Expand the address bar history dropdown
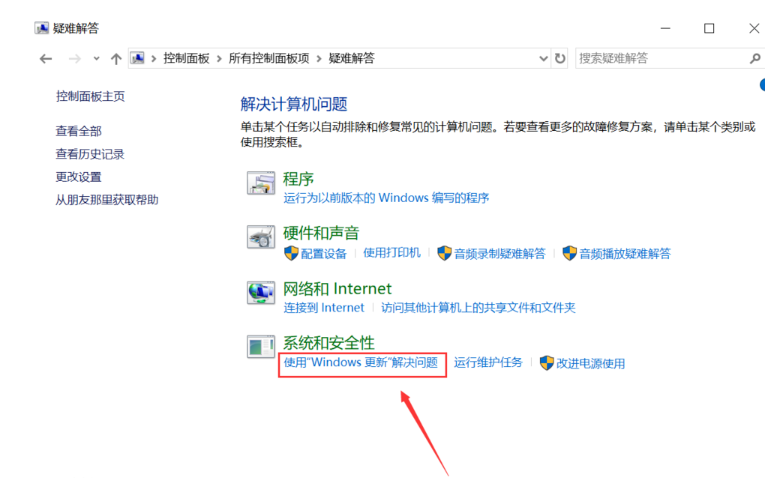The image size is (784, 491). click(x=543, y=59)
